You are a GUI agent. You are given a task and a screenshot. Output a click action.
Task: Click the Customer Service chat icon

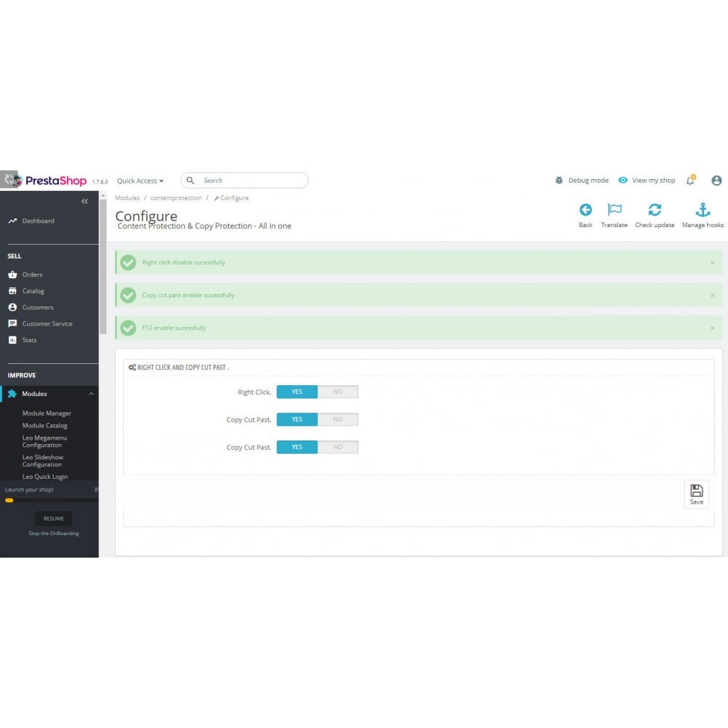pos(12,324)
